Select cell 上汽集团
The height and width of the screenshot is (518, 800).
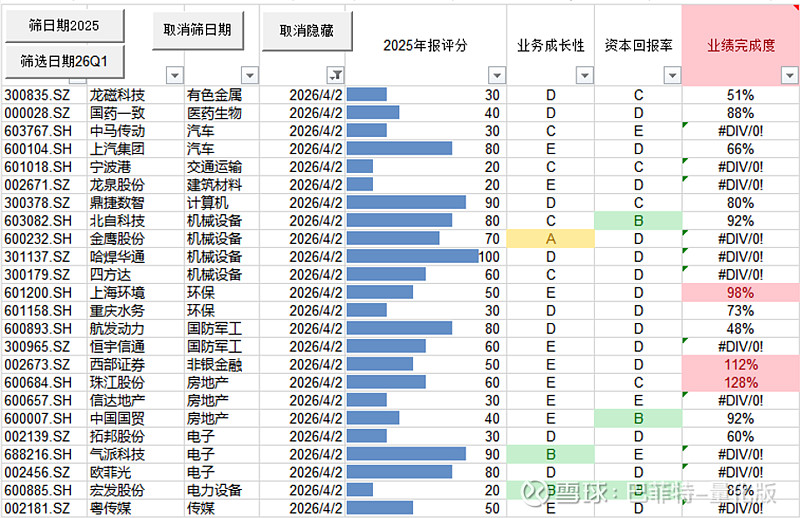pos(136,149)
